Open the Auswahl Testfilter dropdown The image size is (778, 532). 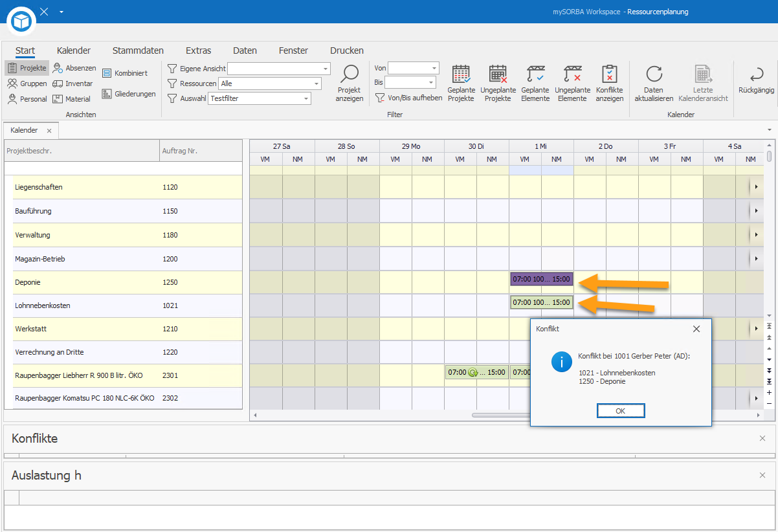pyautogui.click(x=306, y=98)
